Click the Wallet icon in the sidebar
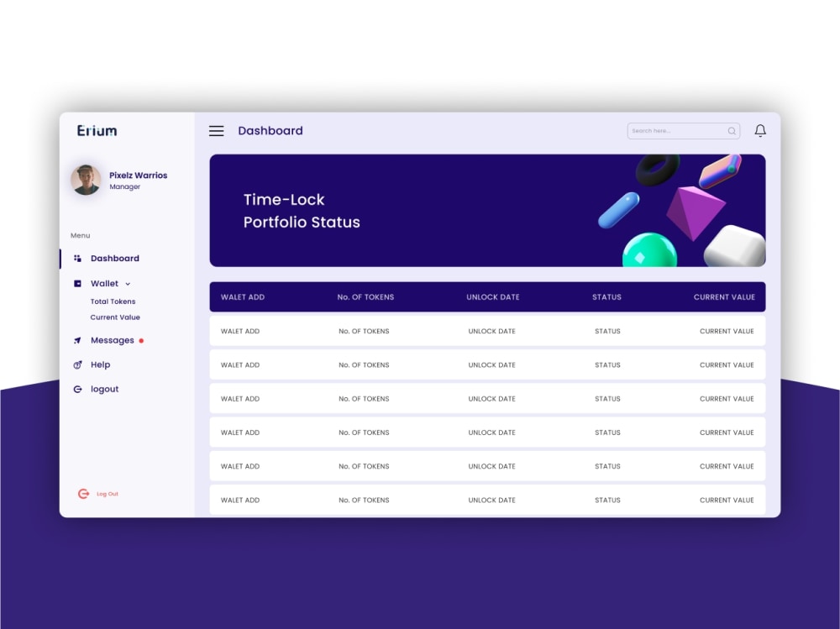This screenshot has width=840, height=629. tap(77, 283)
